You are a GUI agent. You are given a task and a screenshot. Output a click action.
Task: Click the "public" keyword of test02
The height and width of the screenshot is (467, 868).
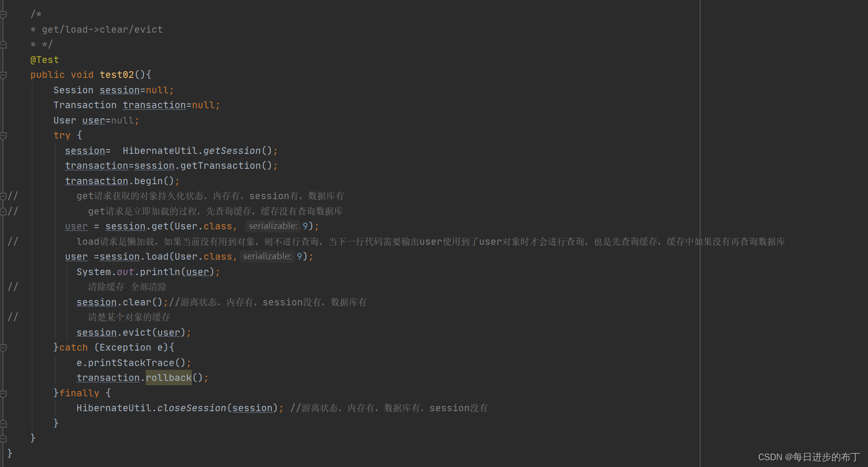(x=48, y=75)
